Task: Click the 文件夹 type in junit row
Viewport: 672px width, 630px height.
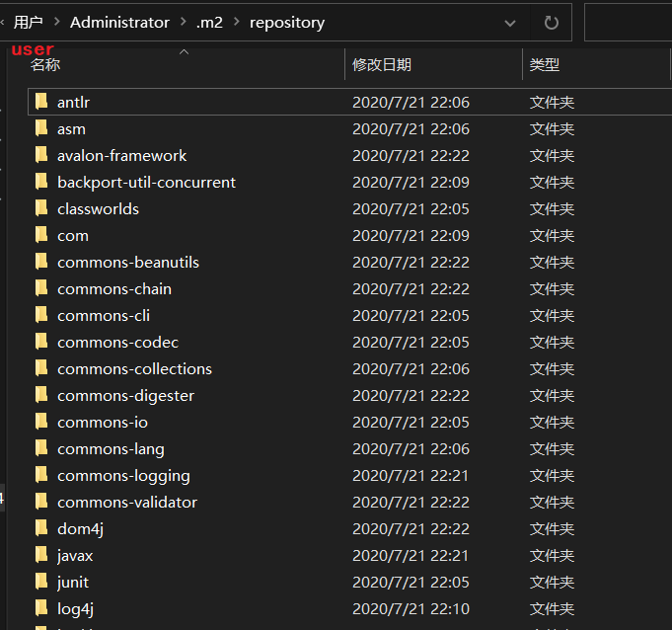Action: (x=552, y=583)
